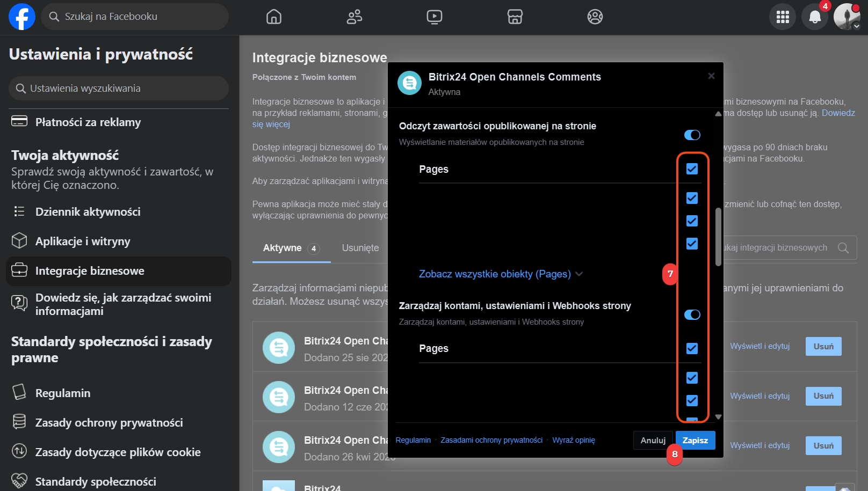Viewport: 868px width, 491px height.
Task: Click Usuń for the 25 sie integration
Action: (823, 347)
